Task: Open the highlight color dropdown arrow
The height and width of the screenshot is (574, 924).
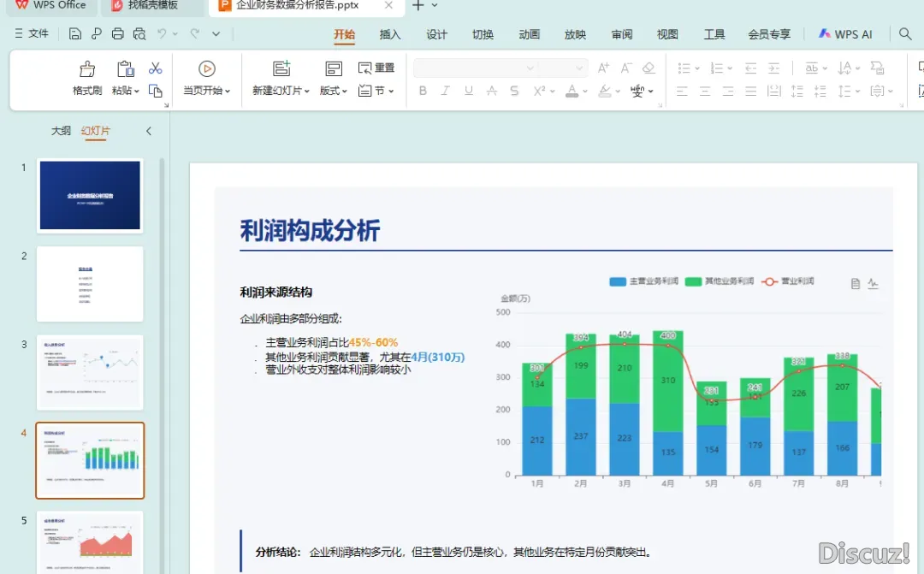Action: click(x=618, y=92)
